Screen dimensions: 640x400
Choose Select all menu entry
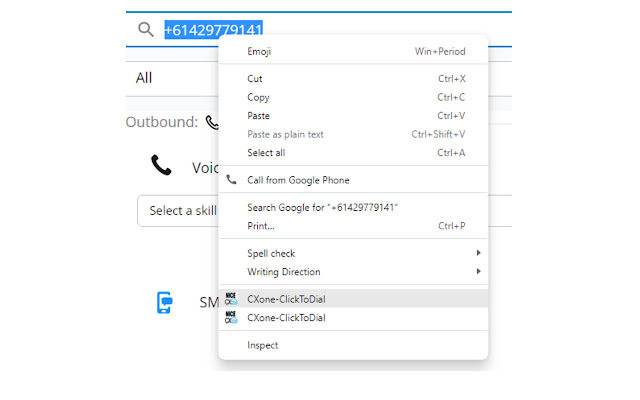coord(266,153)
